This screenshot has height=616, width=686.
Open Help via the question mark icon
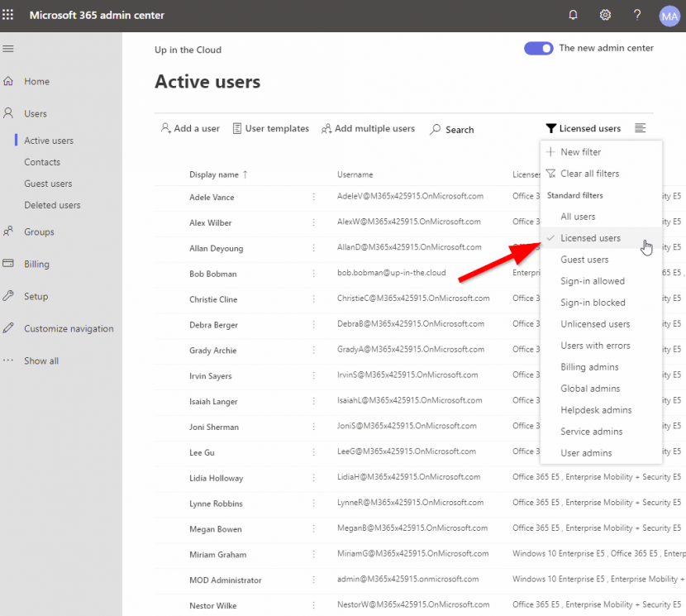[x=637, y=15]
